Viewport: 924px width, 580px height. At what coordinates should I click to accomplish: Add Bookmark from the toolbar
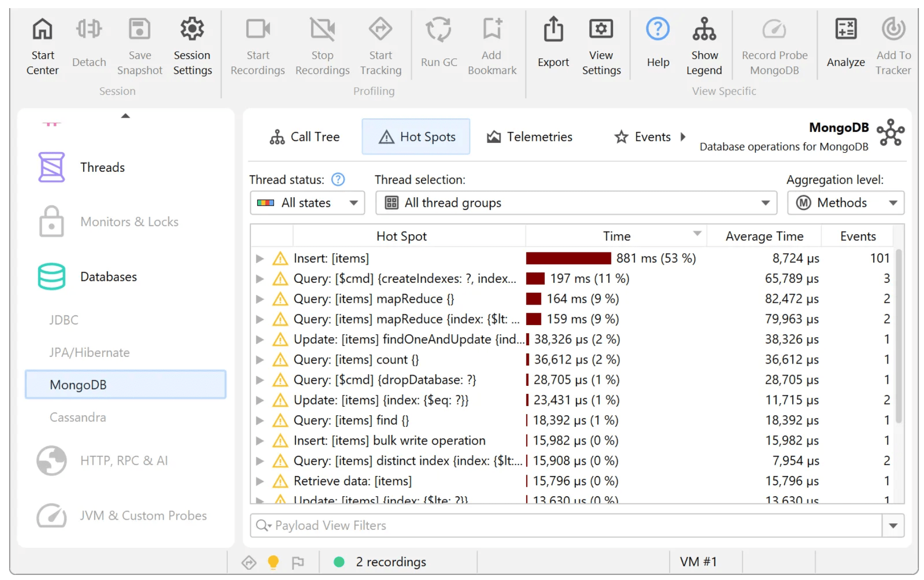click(492, 46)
